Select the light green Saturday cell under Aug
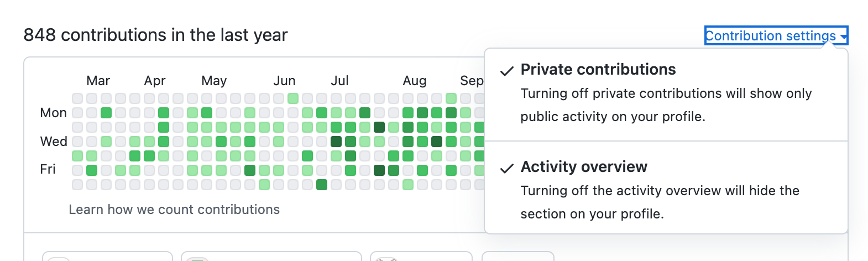The width and height of the screenshot is (868, 261). click(x=408, y=185)
